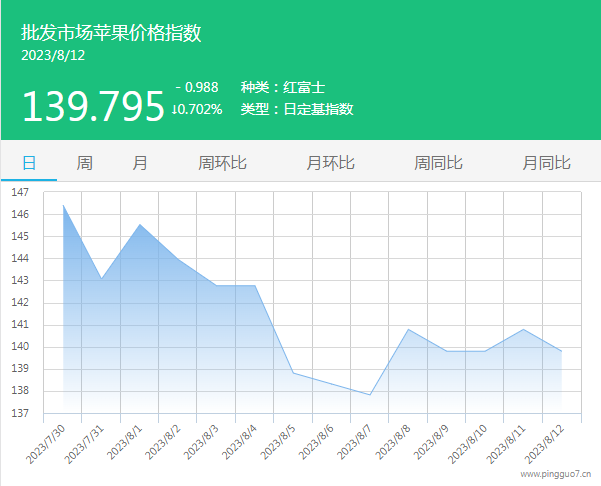Select the 日 daily tab
This screenshot has width=601, height=486.
(29, 163)
